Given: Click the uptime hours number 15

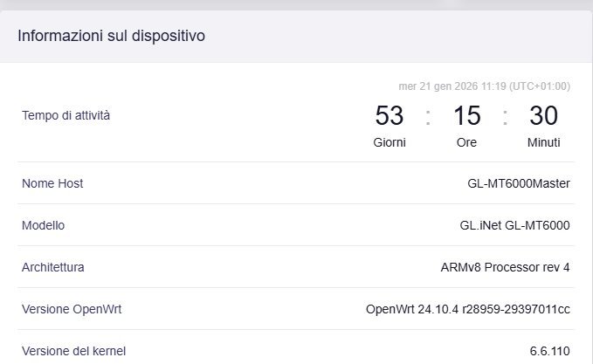Looking at the screenshot, I should coord(467,115).
